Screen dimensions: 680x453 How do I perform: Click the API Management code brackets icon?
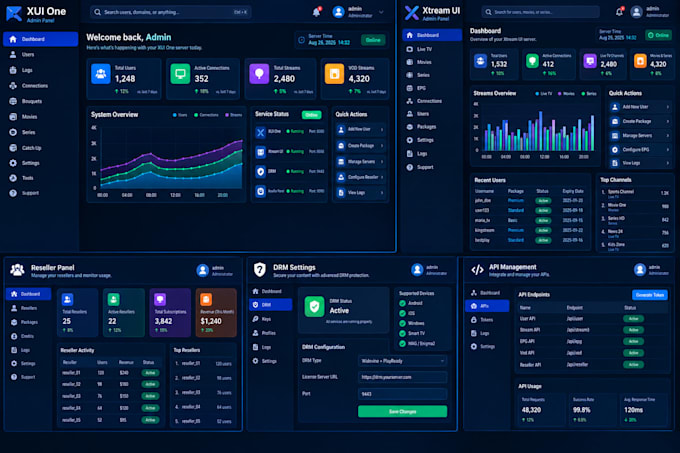pyautogui.click(x=477, y=270)
